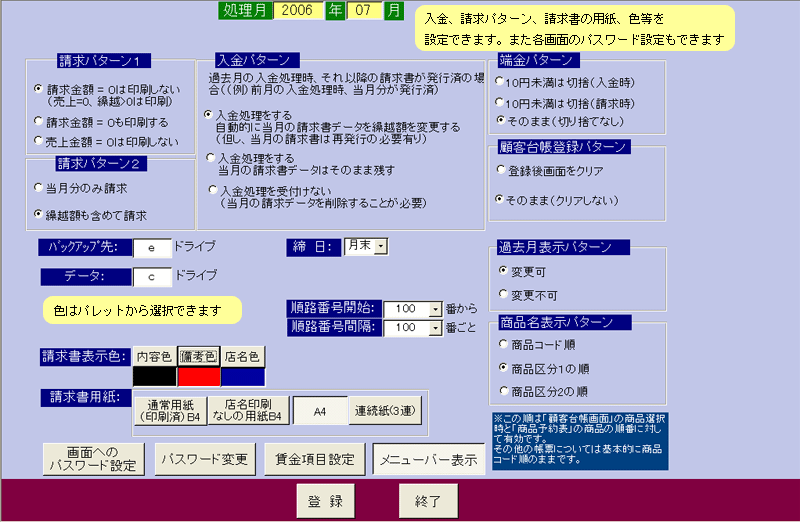Click the メニューバー表示 button
The height and width of the screenshot is (522, 800).
(429, 460)
